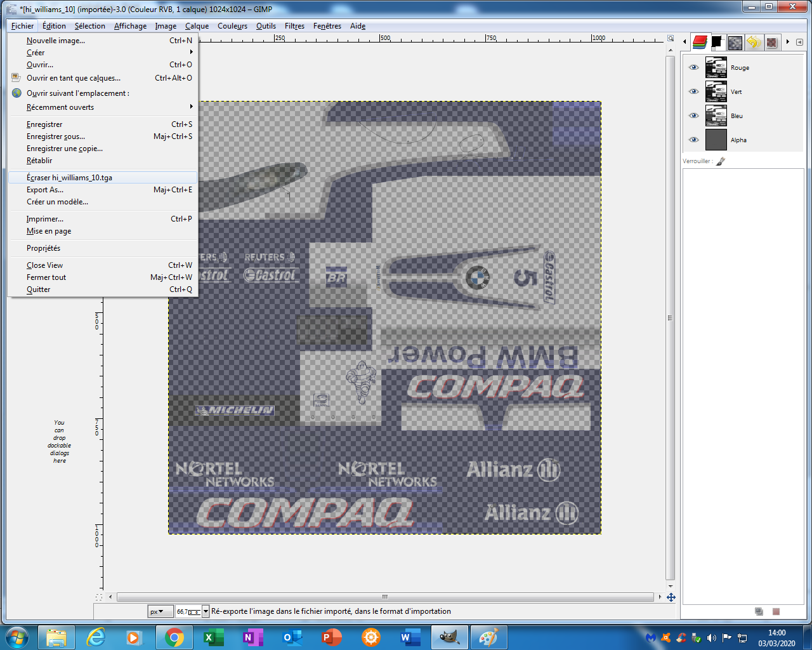Click the vertical canvas scrollbar
The width and height of the screenshot is (812, 650).
[670, 317]
